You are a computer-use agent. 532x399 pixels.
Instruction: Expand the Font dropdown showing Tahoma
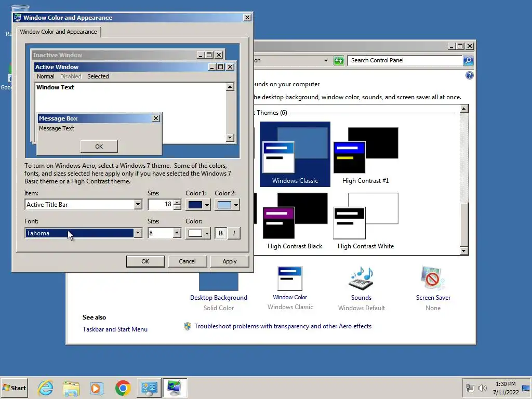[138, 233]
